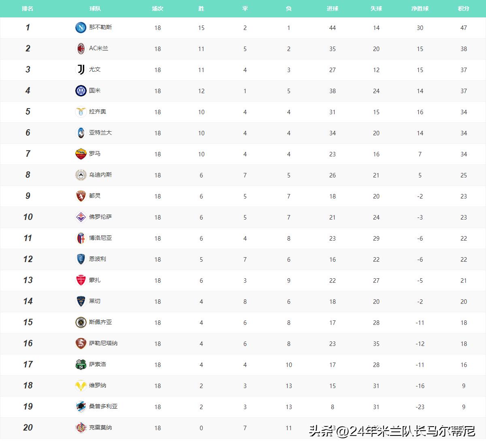This screenshot has width=486, height=448.
Task: Click the AS Roma club crest
Action: click(81, 154)
